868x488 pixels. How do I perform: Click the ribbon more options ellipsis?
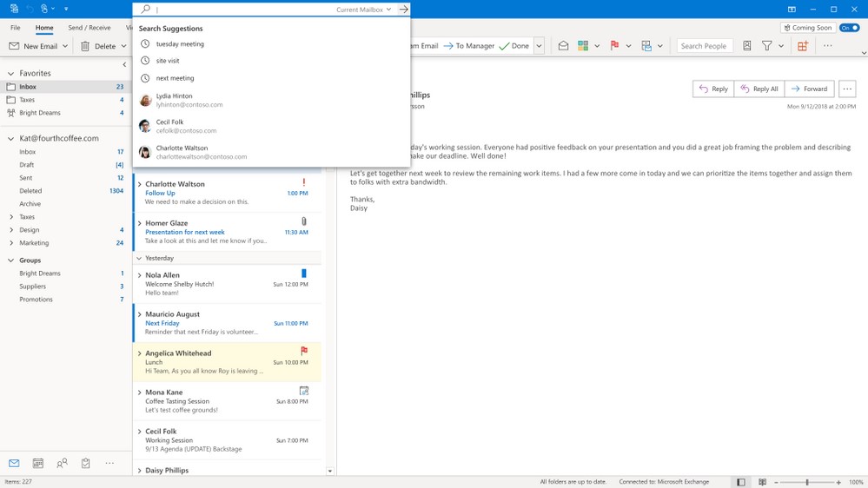[827, 46]
